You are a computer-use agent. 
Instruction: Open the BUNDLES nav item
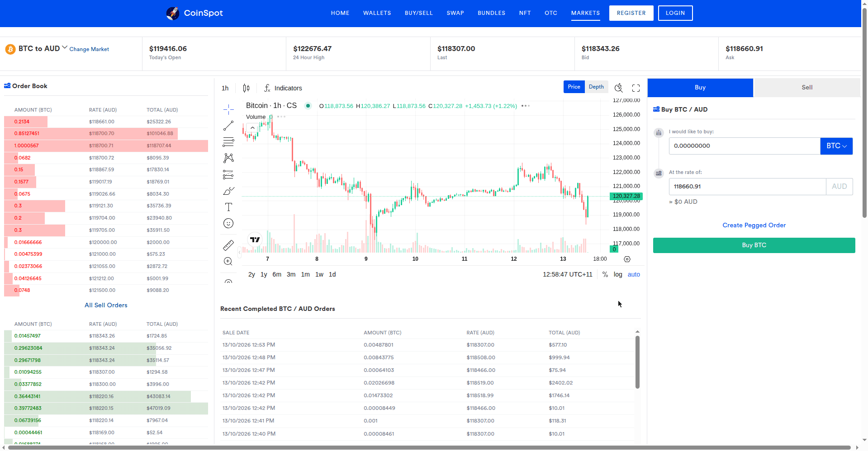pos(491,13)
